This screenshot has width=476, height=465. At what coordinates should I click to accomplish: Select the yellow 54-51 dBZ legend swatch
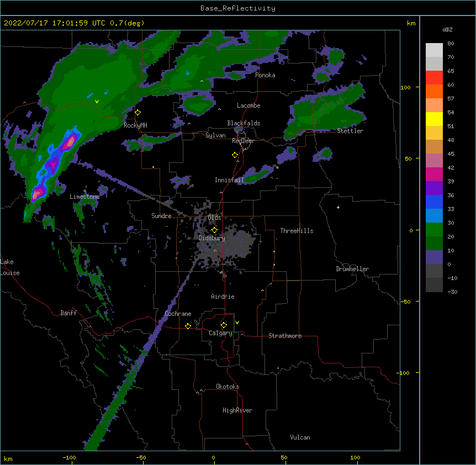(x=434, y=119)
